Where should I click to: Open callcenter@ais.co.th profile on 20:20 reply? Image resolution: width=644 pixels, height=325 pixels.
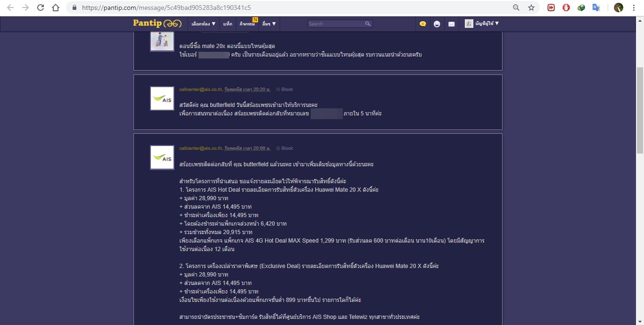coord(200,89)
